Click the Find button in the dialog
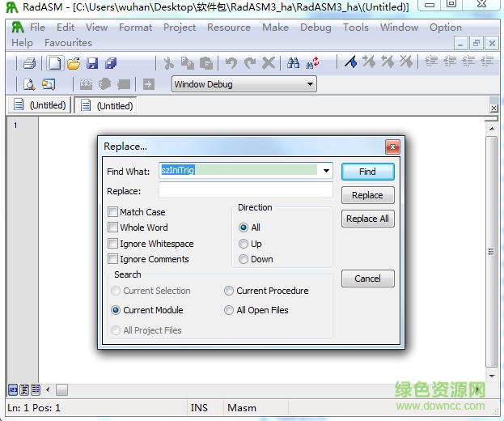 pos(368,172)
